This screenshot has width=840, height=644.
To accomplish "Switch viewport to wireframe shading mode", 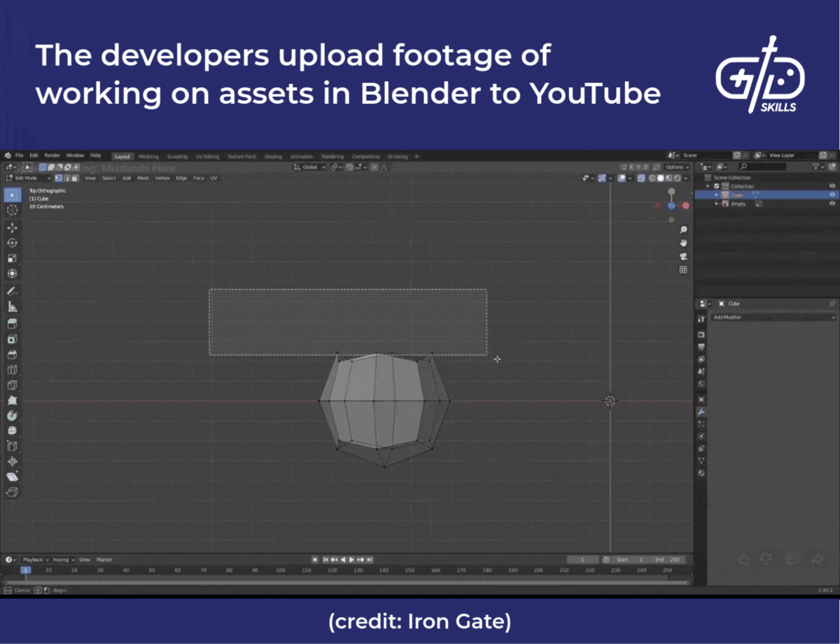I will 652,178.
